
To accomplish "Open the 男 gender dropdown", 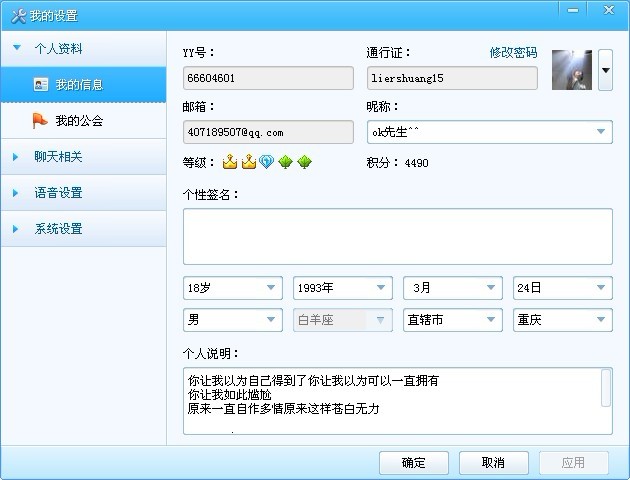I will pos(233,320).
